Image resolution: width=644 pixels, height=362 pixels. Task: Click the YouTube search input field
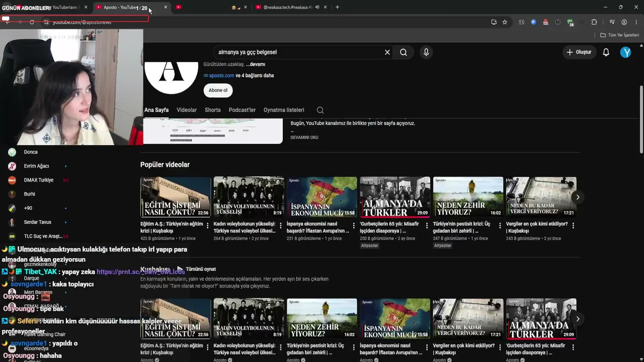(x=299, y=52)
